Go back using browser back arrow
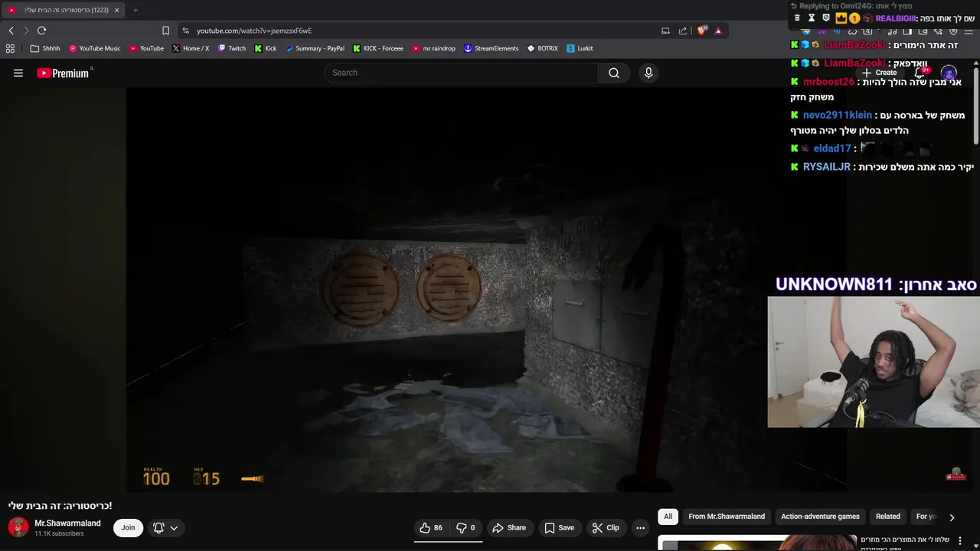980x551 pixels. 11,31
